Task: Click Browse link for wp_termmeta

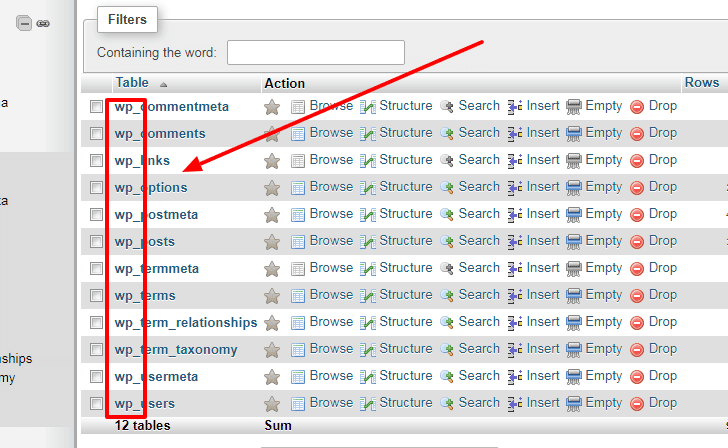Action: pos(331,268)
